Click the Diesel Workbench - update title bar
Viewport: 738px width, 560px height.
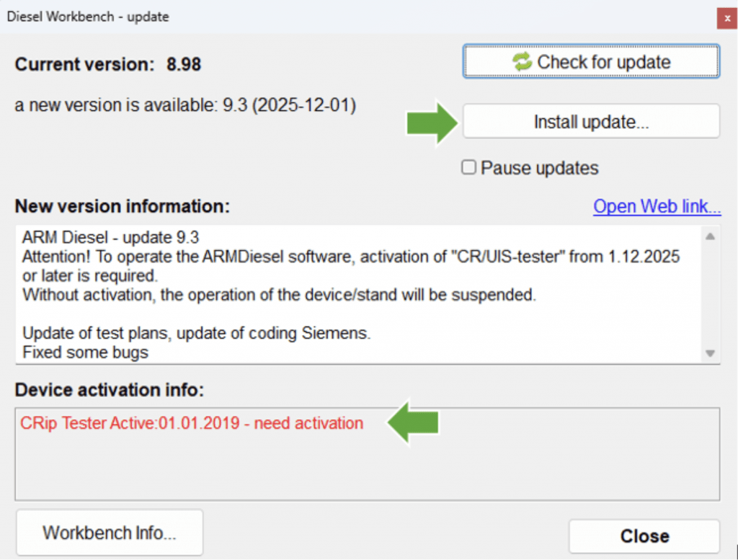pos(288,17)
